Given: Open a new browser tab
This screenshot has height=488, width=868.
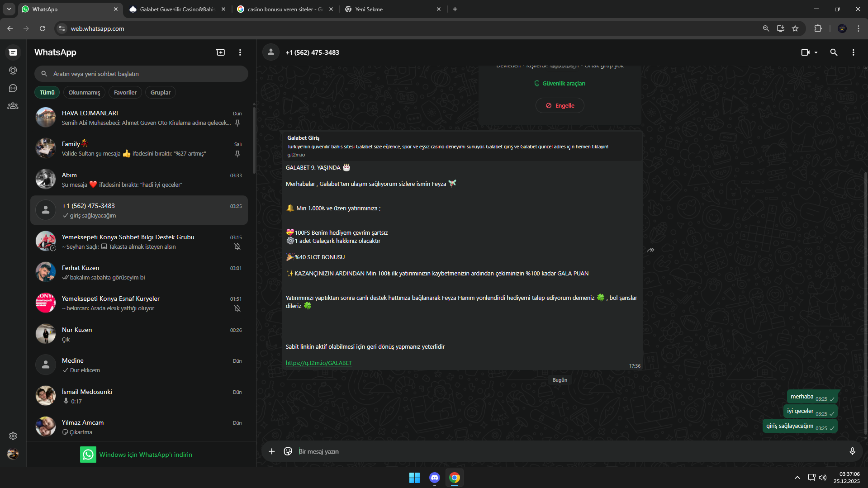Looking at the screenshot, I should (455, 9).
